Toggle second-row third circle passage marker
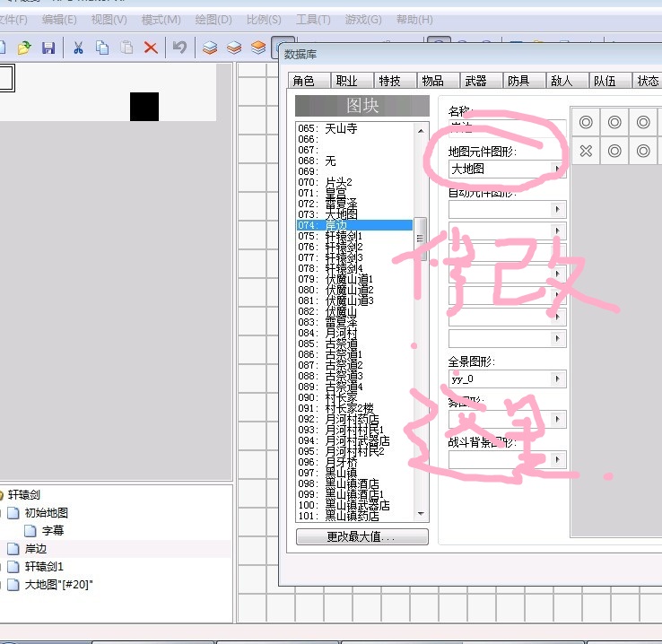The width and height of the screenshot is (662, 644). pos(643,151)
